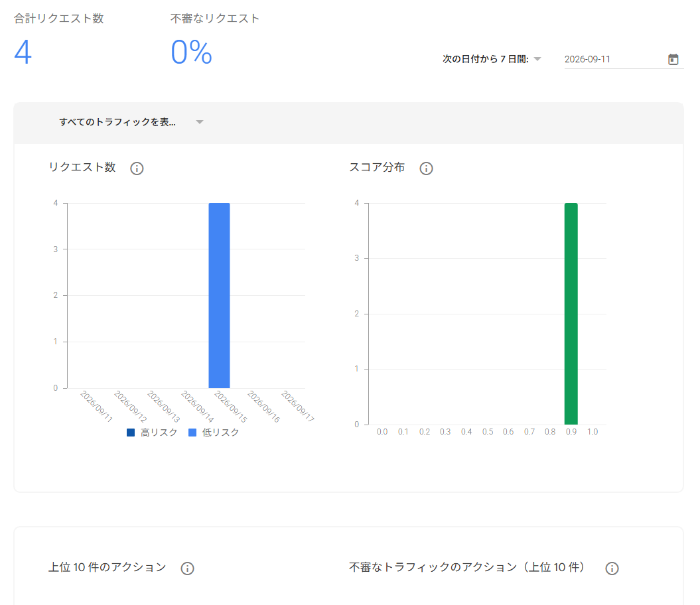The width and height of the screenshot is (700, 605).
Task: Click the 不審なトラフィックのアクション（上位 10 件） heading
Action: point(467,567)
